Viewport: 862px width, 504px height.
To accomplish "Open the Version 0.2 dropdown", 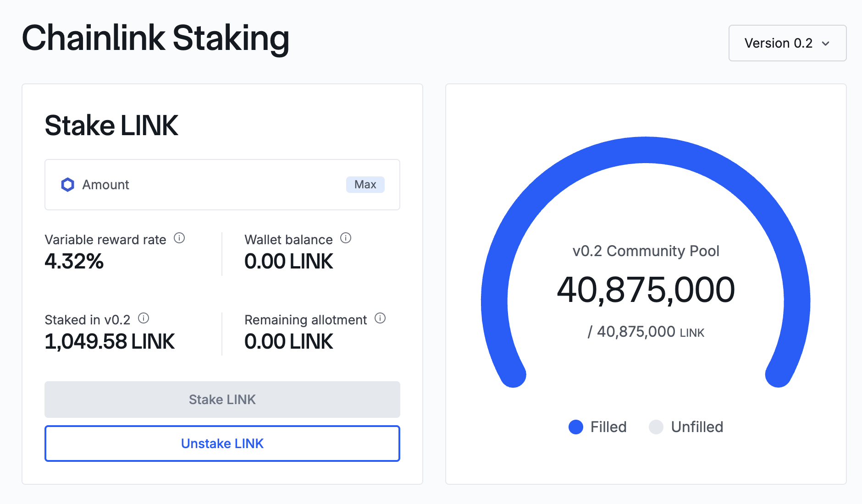I will (x=787, y=43).
